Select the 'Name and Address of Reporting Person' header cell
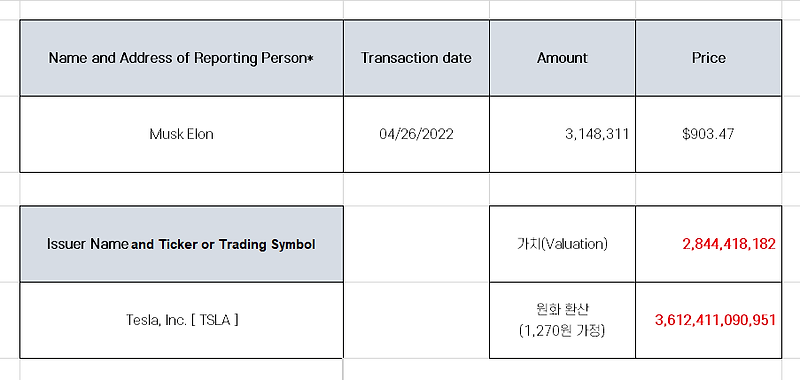This screenshot has height=380, width=800. click(x=182, y=58)
